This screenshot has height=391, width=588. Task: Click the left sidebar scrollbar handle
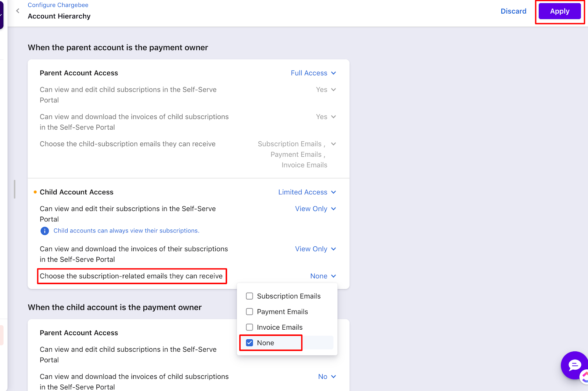pos(15,189)
